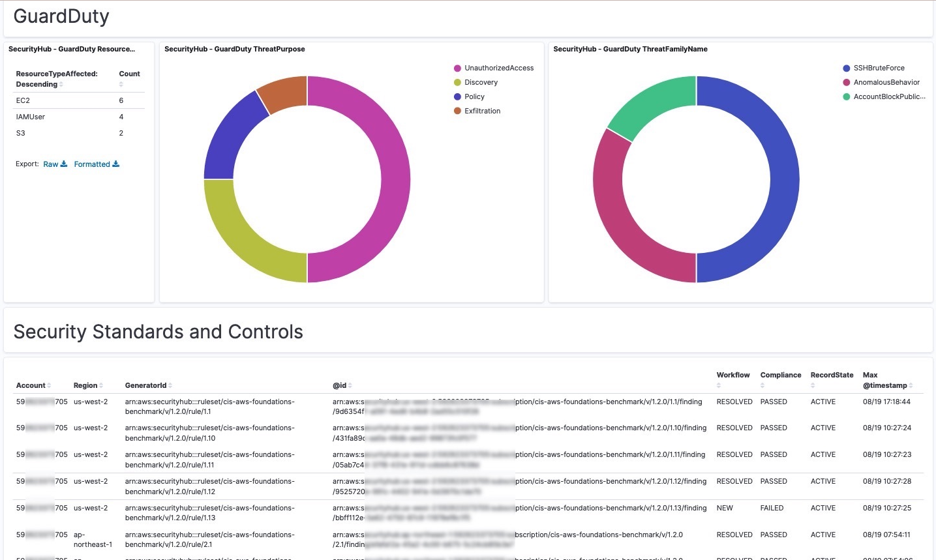Click the GeneratorId cell ending rule/1.10
This screenshot has height=560, width=936.
(x=209, y=433)
